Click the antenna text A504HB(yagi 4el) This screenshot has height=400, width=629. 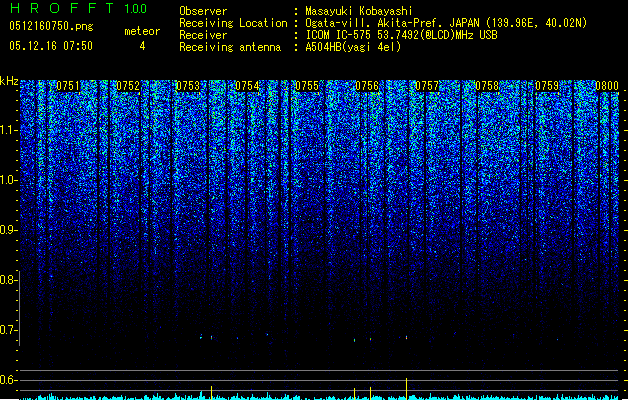(x=353, y=47)
